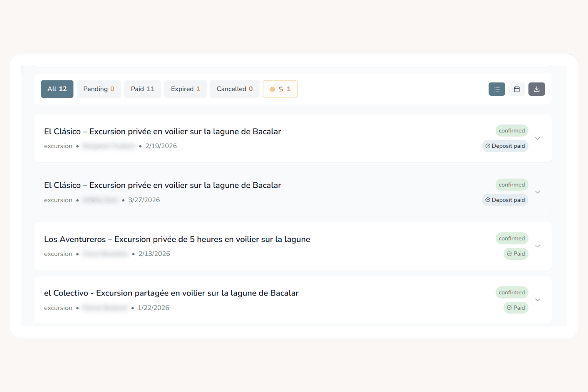The width and height of the screenshot is (588, 392).
Task: Click Deposit paid badge on 3/27/2026 booking
Action: (x=505, y=200)
